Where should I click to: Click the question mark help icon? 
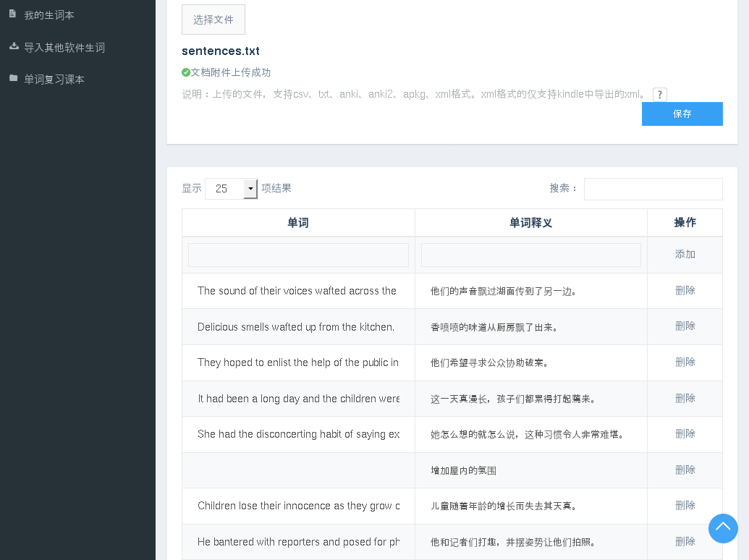659,95
